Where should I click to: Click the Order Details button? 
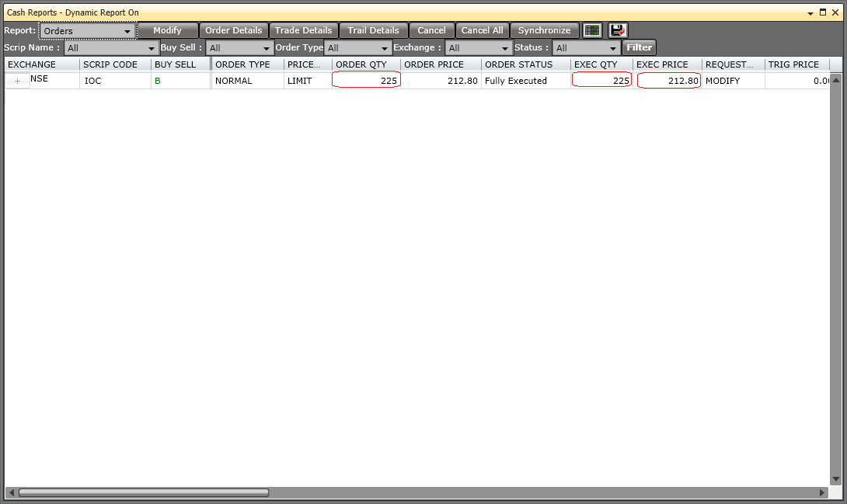tap(233, 30)
